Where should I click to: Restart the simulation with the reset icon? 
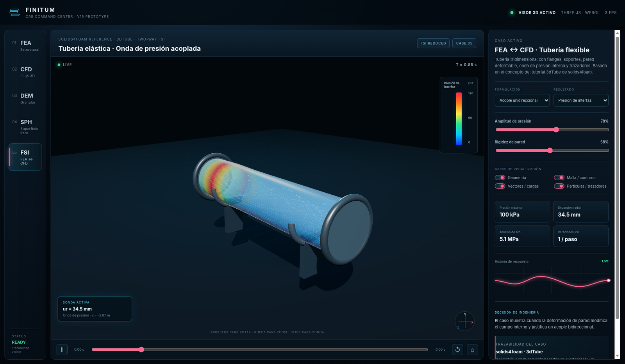click(x=457, y=350)
